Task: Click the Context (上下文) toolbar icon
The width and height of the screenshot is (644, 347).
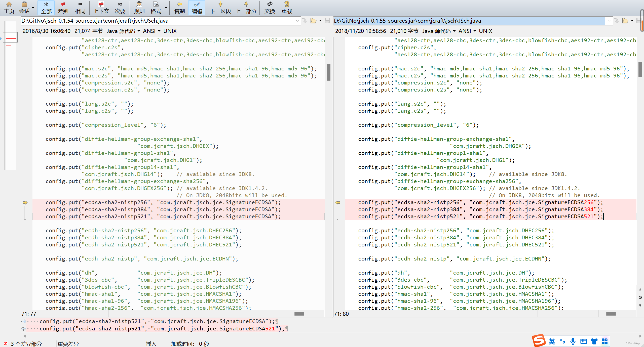Action: tap(101, 7)
